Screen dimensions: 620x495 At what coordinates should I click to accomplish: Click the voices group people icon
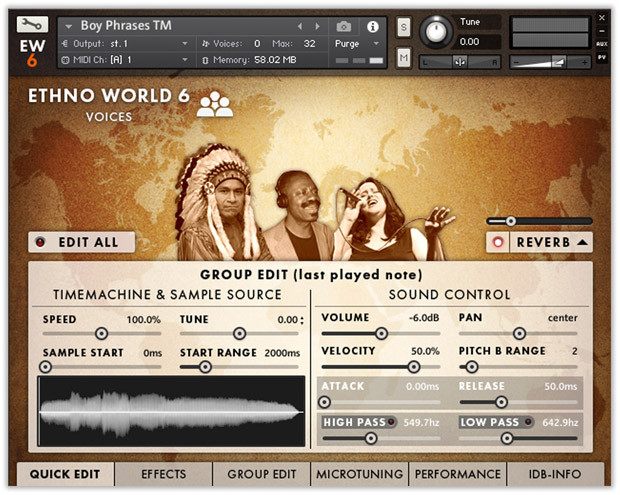pos(215,104)
